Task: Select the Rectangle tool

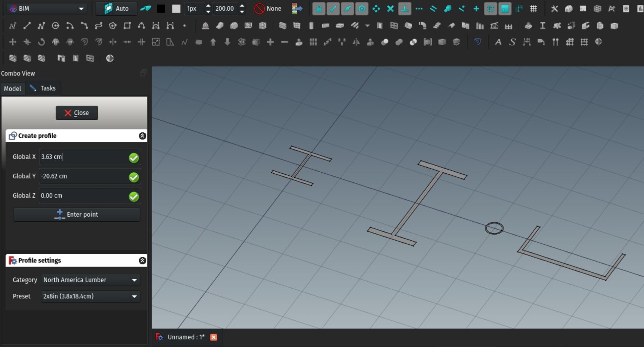Action: click(x=127, y=25)
